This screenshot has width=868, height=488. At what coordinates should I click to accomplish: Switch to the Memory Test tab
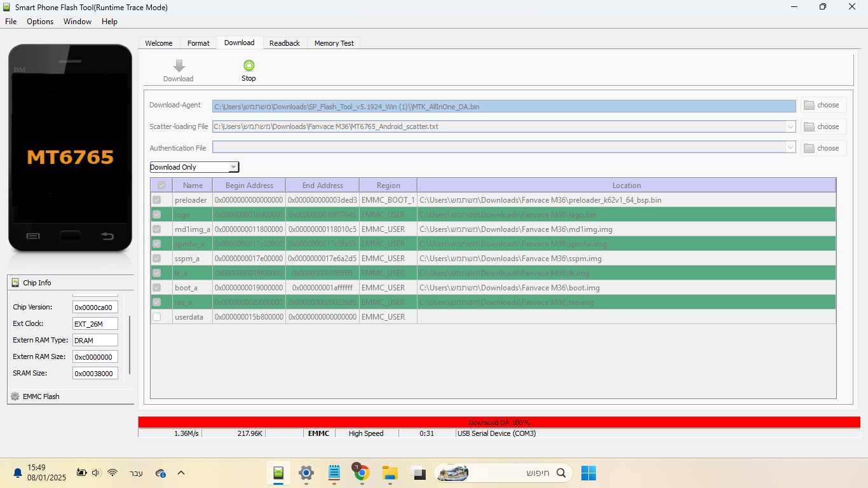point(334,43)
